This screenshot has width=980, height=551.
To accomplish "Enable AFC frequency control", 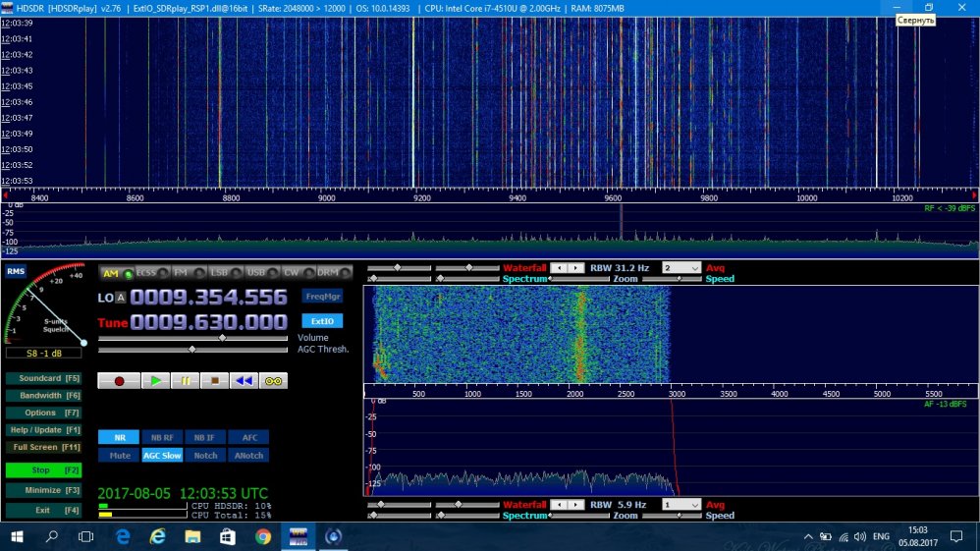I will (x=248, y=437).
